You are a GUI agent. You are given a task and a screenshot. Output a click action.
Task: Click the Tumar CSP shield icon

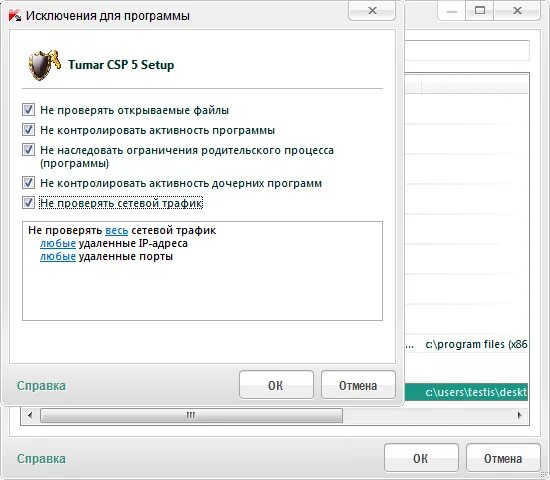pyautogui.click(x=45, y=65)
